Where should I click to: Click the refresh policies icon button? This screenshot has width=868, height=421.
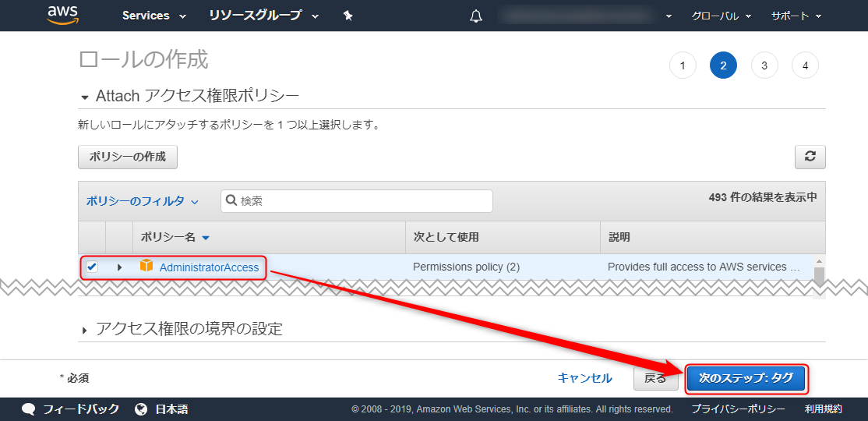(810, 157)
